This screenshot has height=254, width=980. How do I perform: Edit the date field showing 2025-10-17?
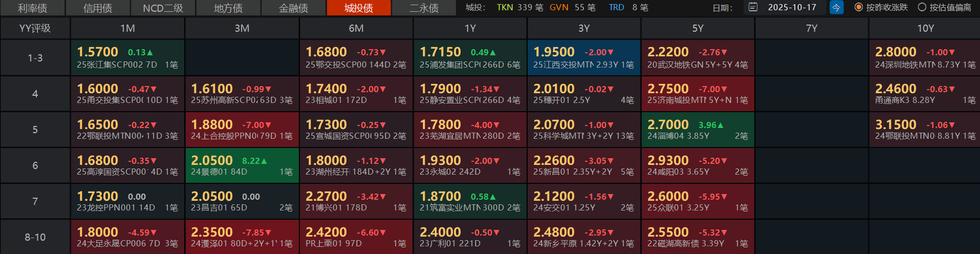coord(792,7)
